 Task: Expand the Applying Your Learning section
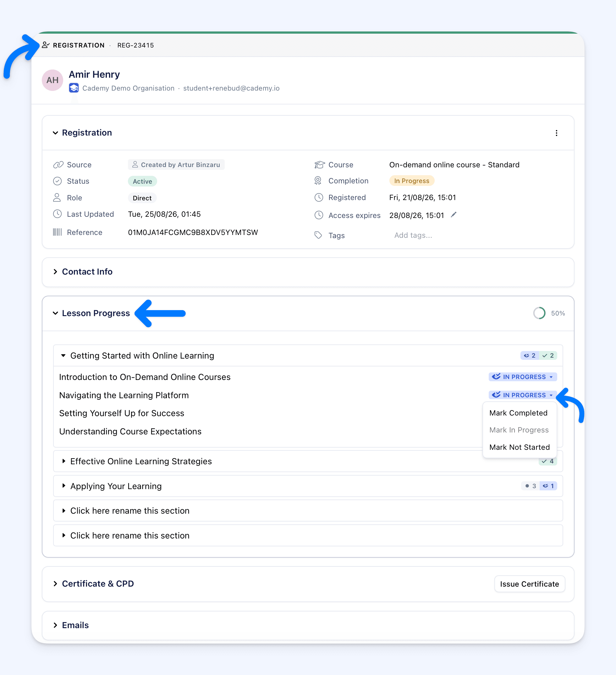click(63, 486)
